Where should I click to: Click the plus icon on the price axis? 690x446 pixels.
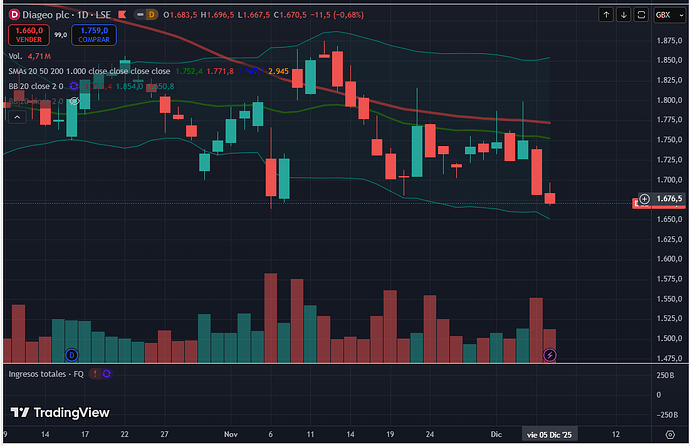tap(644, 199)
